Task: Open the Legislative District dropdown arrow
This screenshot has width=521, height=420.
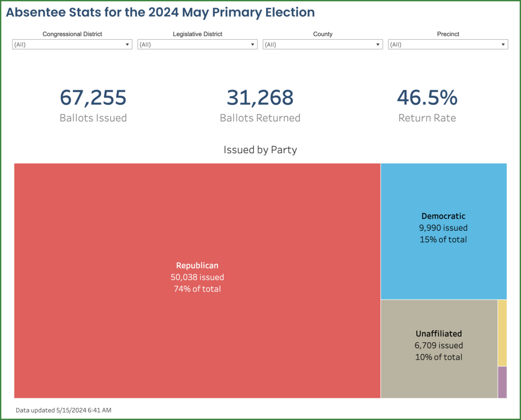Action: click(x=252, y=44)
